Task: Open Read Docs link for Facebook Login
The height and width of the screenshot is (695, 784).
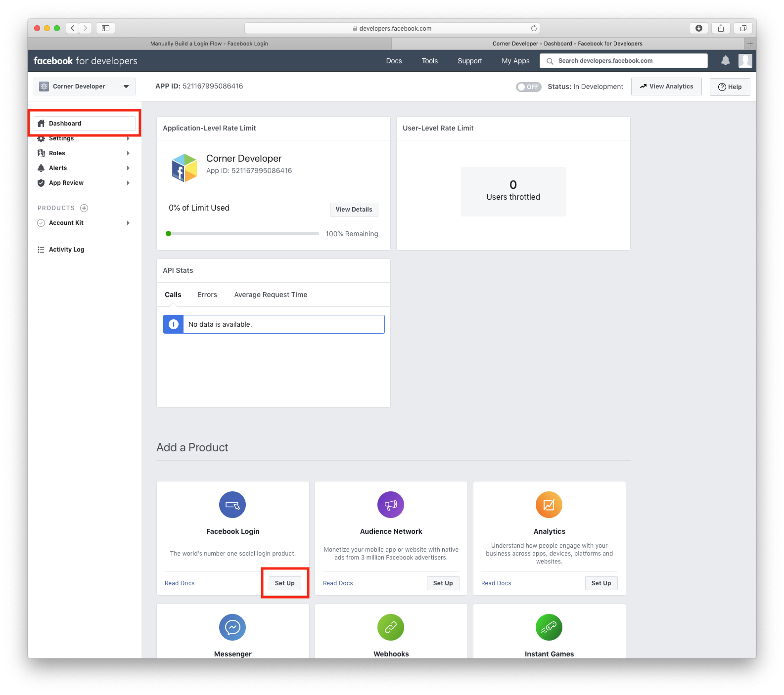Action: (x=180, y=583)
